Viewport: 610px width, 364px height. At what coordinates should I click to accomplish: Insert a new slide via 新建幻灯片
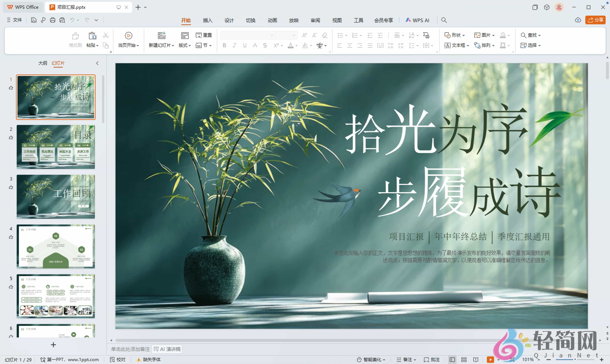pyautogui.click(x=161, y=39)
